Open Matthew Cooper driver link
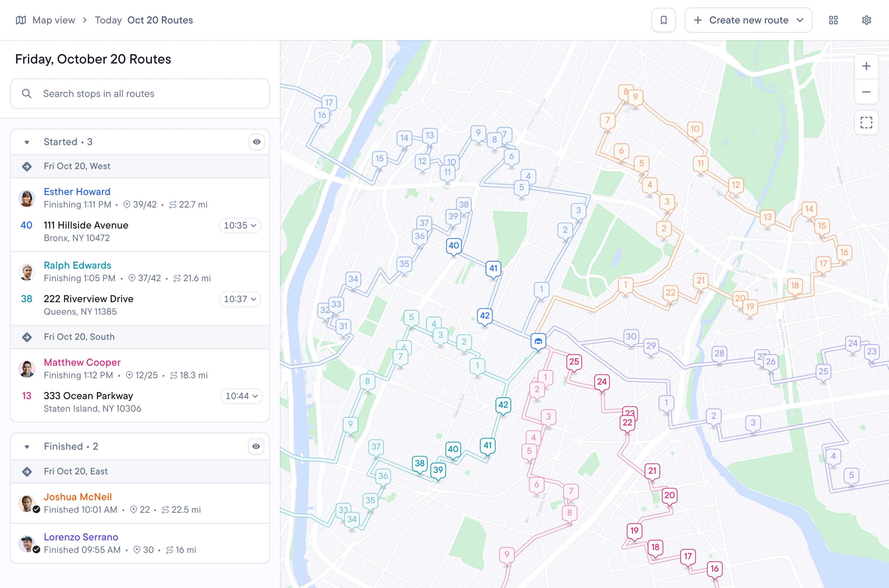The height and width of the screenshot is (588, 889). click(x=82, y=363)
